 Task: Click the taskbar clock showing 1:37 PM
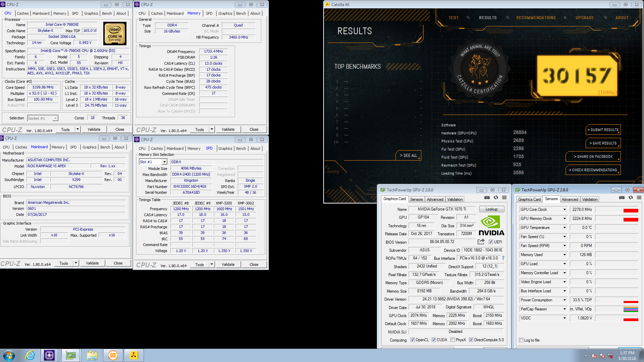coord(627,356)
